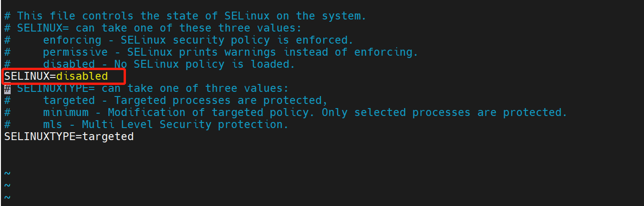Select the word targeted after SELINUXTYPE=
Screen dimensions: 644x206
108,136
